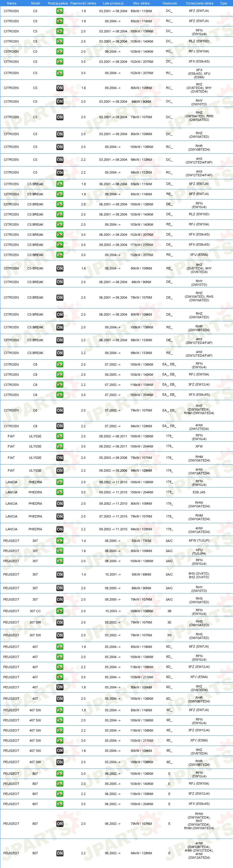Click the '3B' body code cell
Viewport: 233px width, 868px height.
pyautogui.click(x=169, y=611)
